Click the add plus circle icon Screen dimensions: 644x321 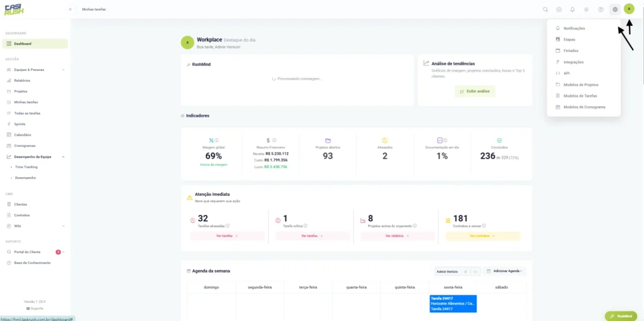click(x=559, y=9)
